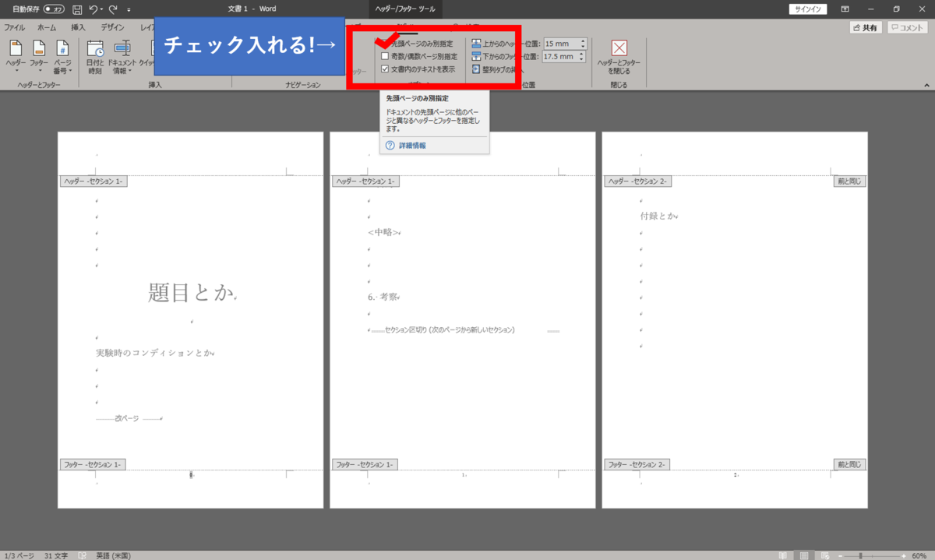Increase header-from-top 15 mm spinner

point(583,41)
